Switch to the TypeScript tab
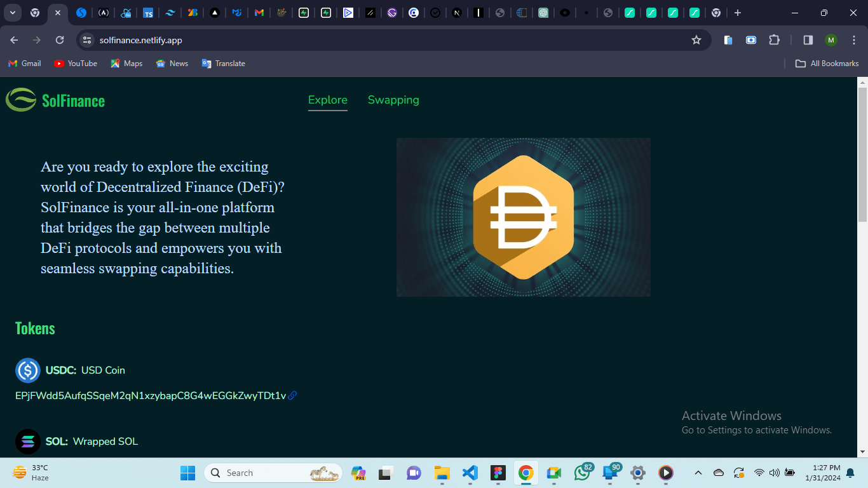This screenshot has width=868, height=488. tap(148, 13)
